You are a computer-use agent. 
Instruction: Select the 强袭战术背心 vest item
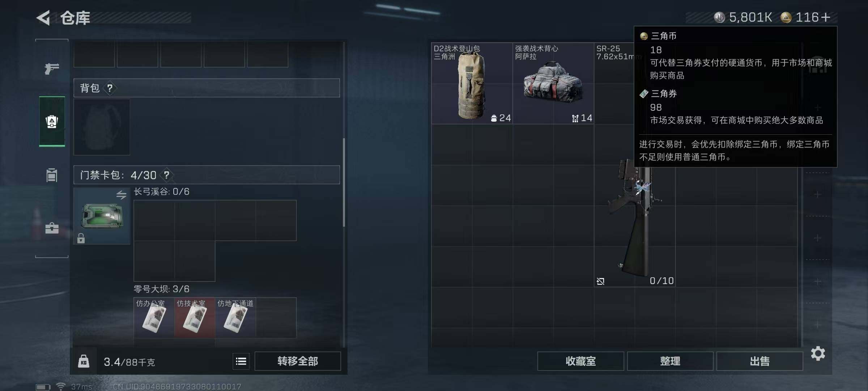(553, 83)
